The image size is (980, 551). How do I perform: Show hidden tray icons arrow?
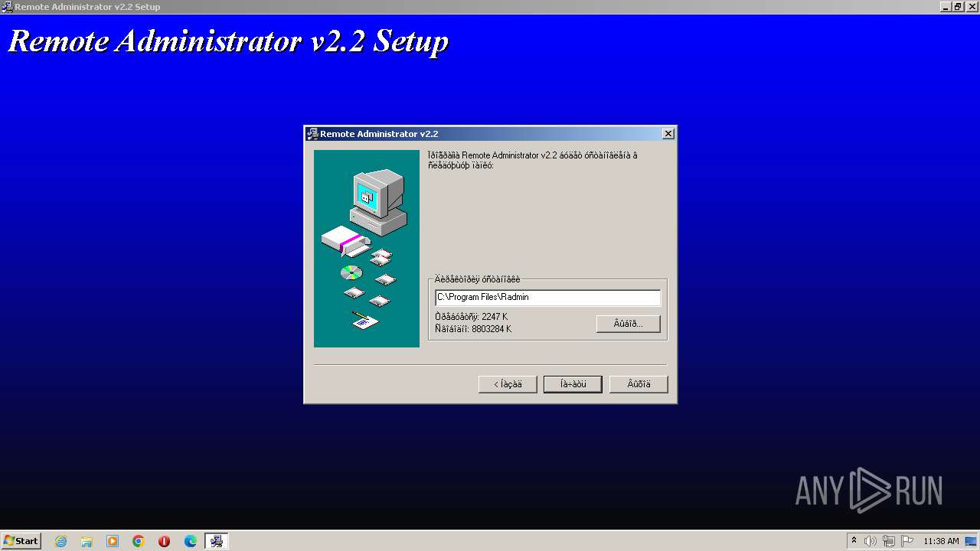tap(854, 541)
